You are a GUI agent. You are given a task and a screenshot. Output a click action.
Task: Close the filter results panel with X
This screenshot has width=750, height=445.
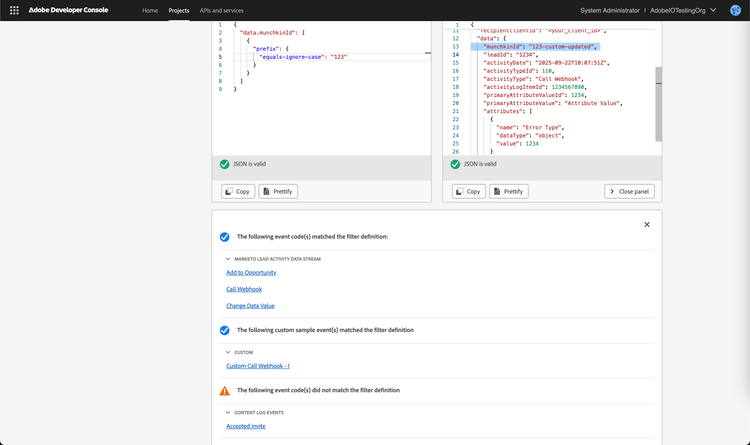coord(647,225)
